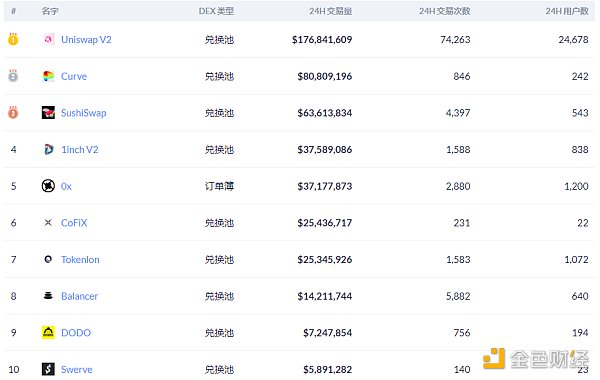Click the yellow DODO logo icon

[x=48, y=333]
